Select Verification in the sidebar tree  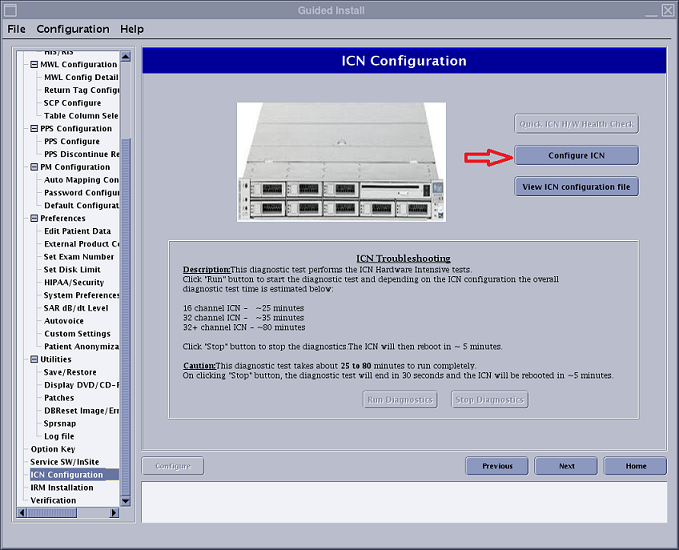[53, 500]
